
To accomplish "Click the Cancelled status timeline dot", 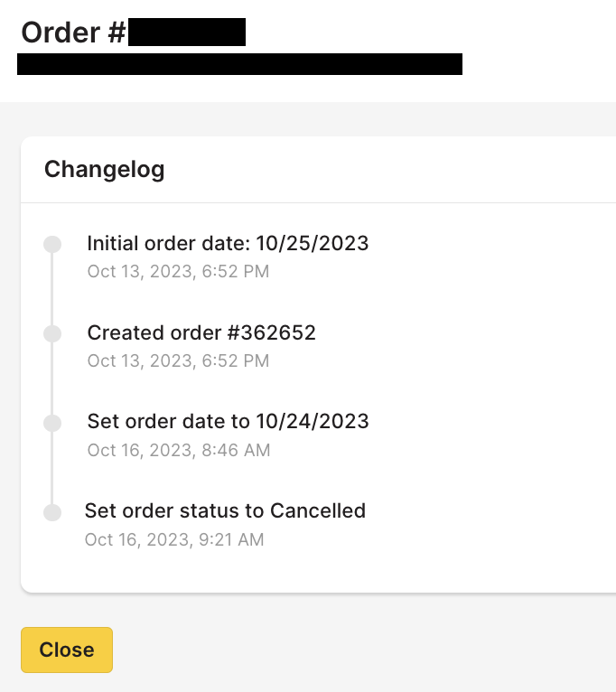I will [x=52, y=512].
